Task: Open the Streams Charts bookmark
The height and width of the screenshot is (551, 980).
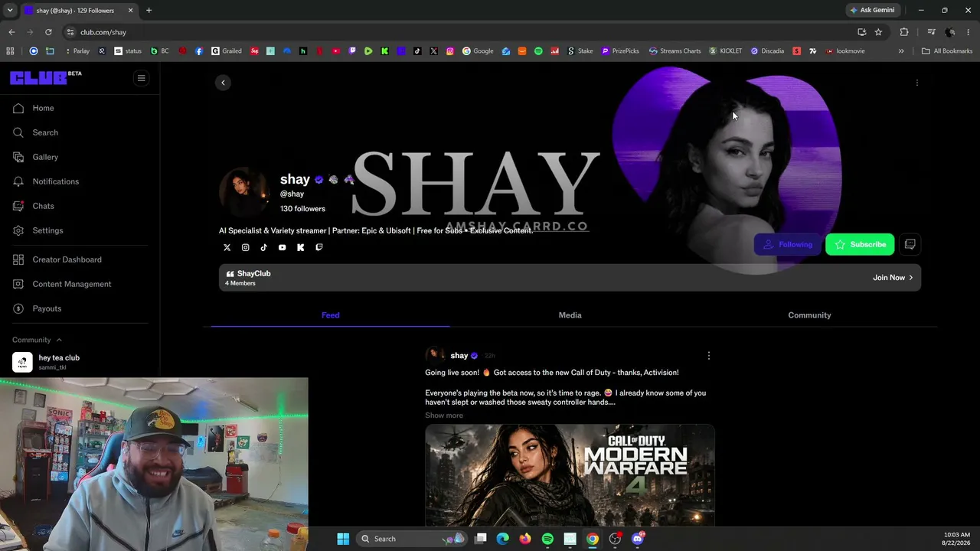Action: coord(675,51)
